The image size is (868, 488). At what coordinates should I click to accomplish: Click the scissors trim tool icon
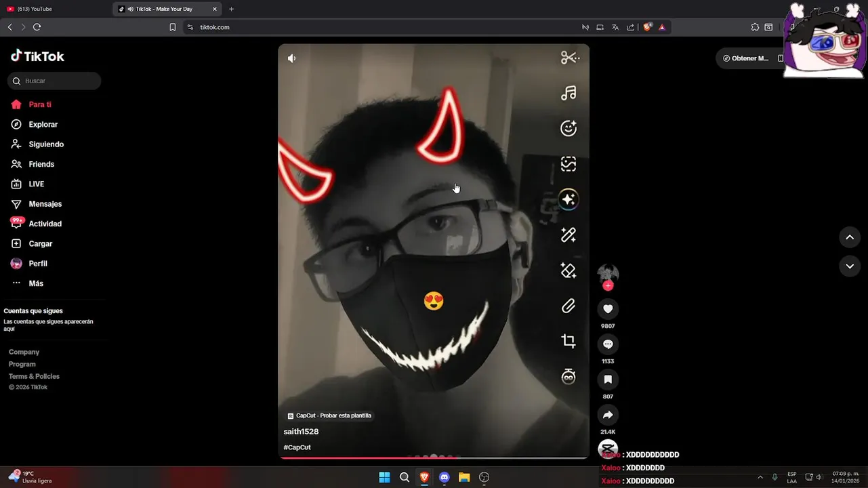click(570, 58)
